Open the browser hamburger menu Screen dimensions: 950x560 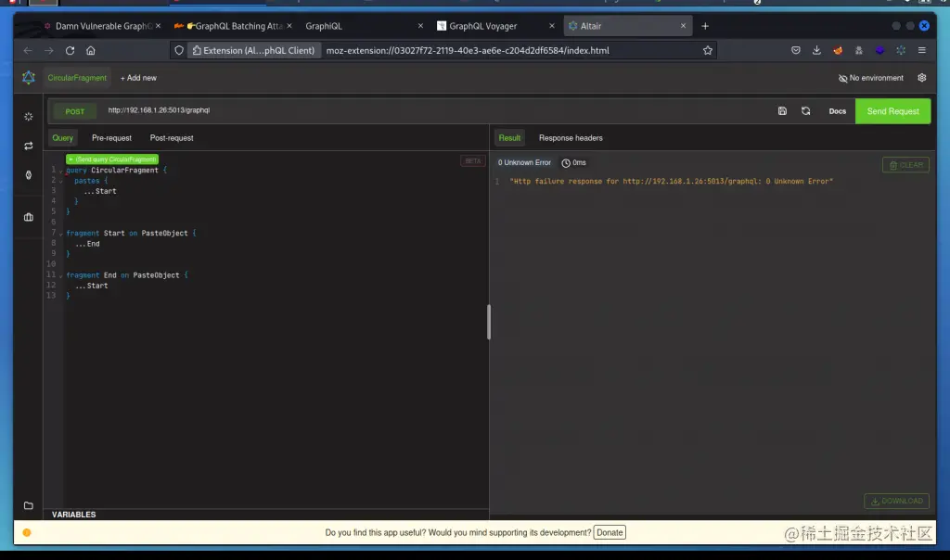(x=921, y=51)
